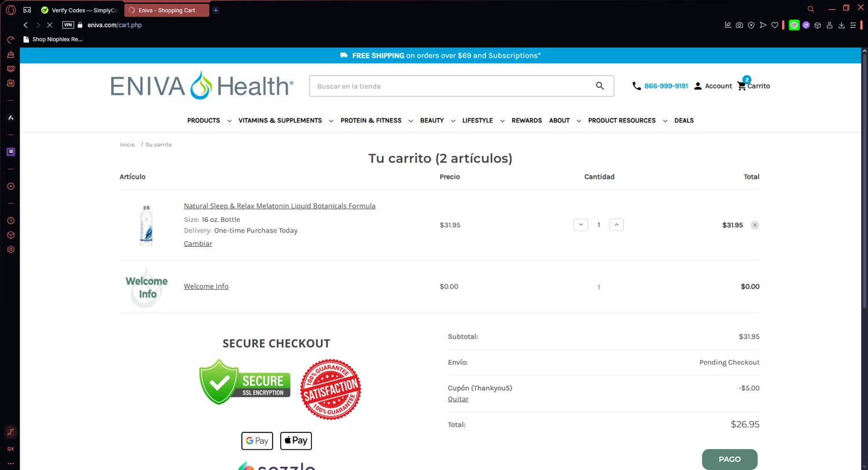Open the Account link
Screen dimensions: 868x470
pyautogui.click(x=713, y=86)
